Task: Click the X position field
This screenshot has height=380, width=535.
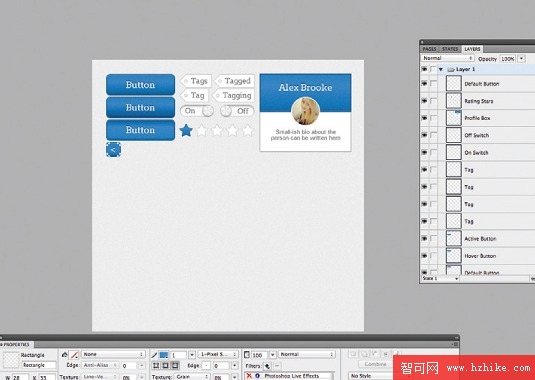Action: (47, 377)
